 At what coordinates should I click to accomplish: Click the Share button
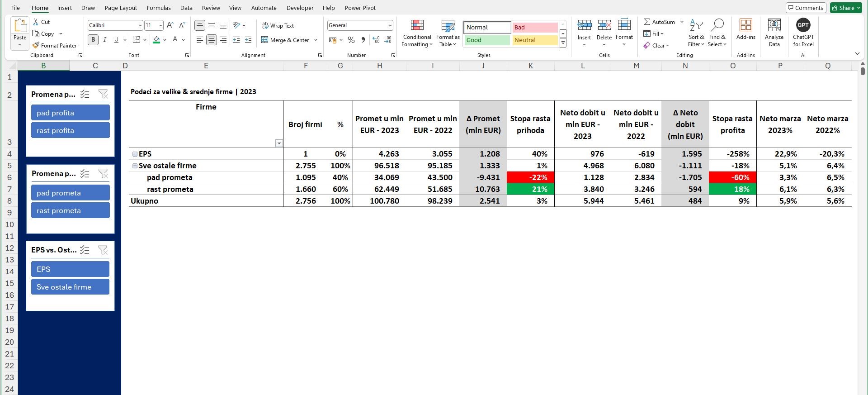coord(846,8)
